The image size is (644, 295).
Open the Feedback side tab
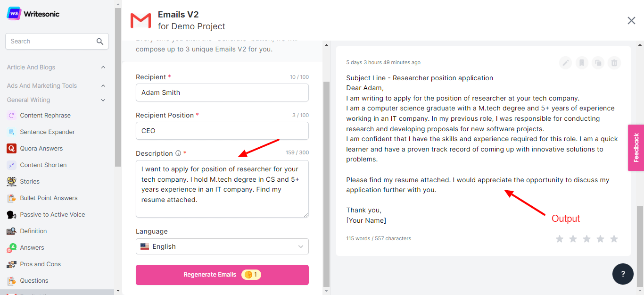coord(636,148)
